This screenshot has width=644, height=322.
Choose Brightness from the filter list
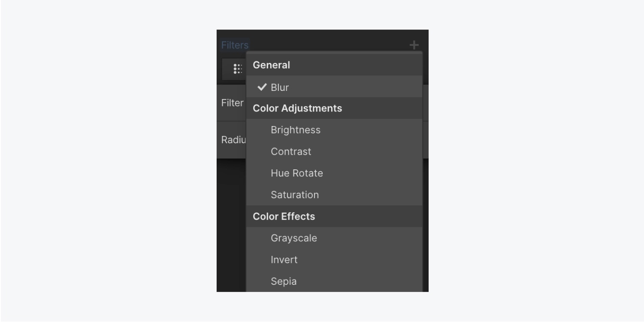coord(334,130)
